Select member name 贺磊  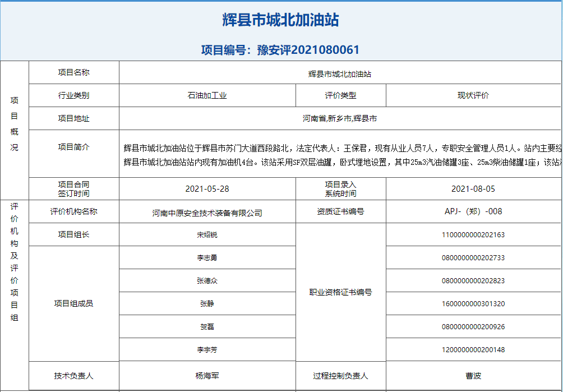point(207,326)
